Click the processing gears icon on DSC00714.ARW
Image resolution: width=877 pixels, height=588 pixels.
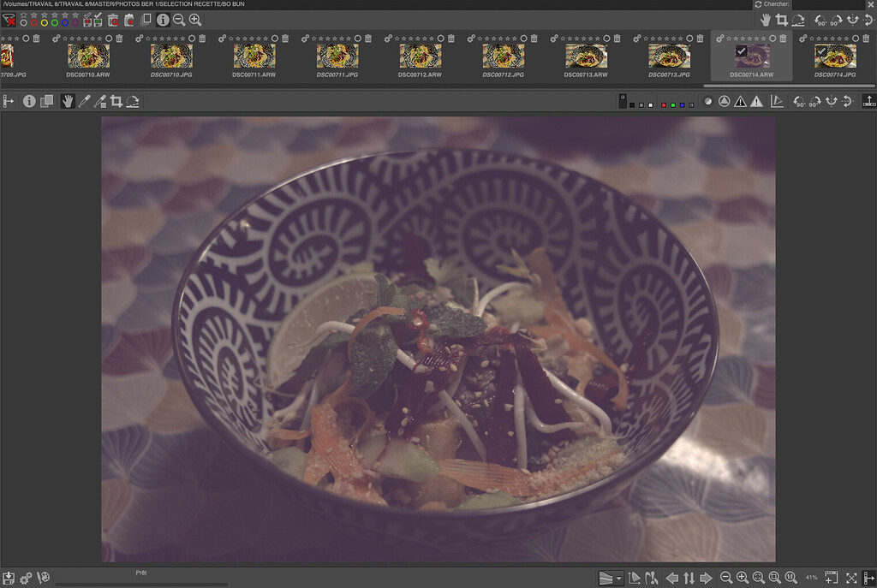pyautogui.click(x=719, y=39)
